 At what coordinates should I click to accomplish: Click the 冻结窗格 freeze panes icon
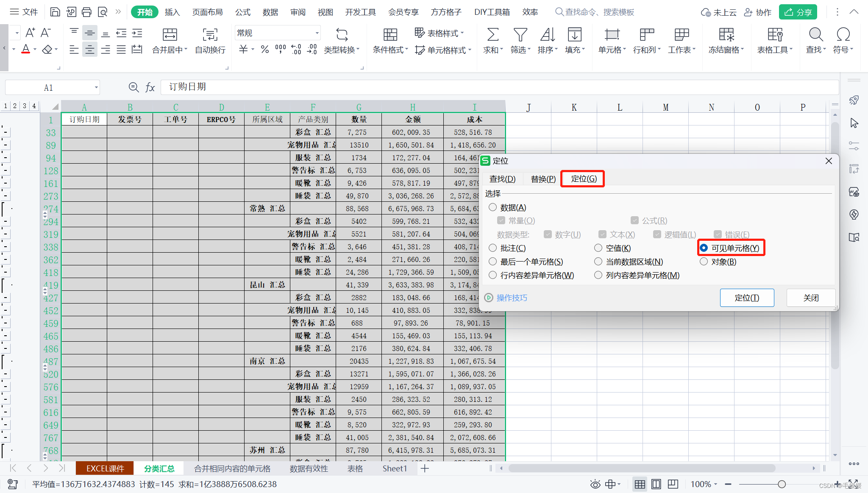[x=726, y=34]
